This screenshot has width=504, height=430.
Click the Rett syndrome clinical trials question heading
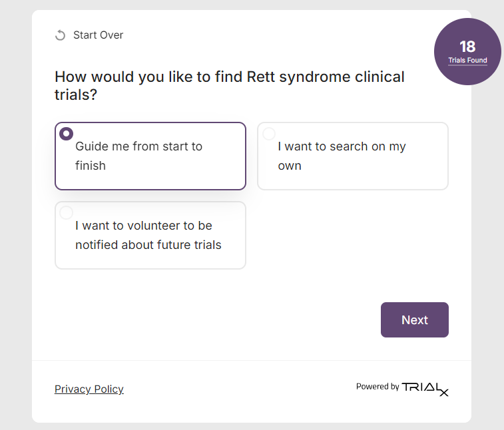(x=229, y=86)
